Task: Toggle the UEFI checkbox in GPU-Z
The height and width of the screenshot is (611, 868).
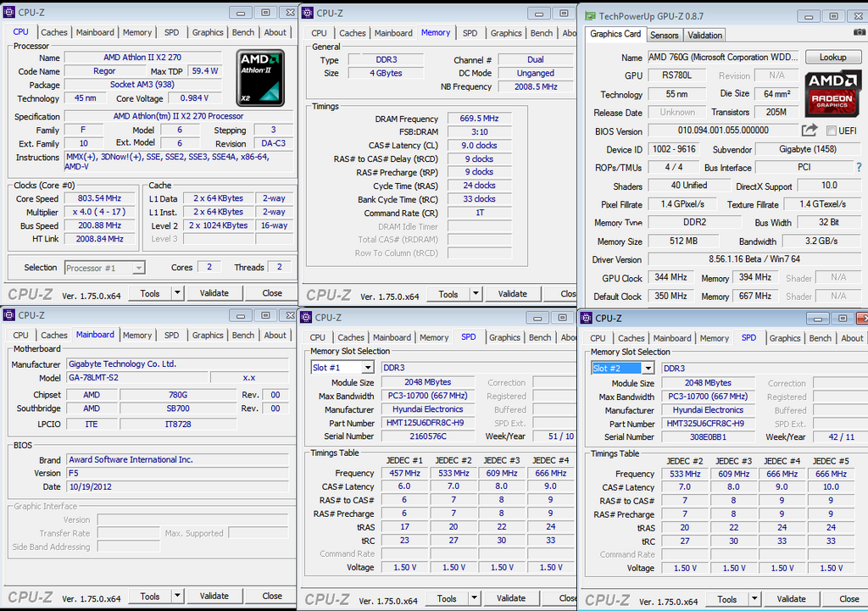Action: 831,131
